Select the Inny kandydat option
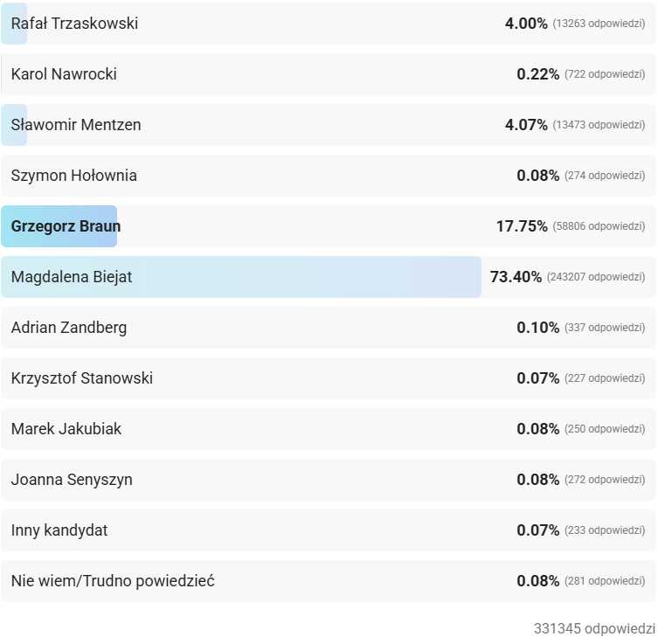 click(329, 530)
